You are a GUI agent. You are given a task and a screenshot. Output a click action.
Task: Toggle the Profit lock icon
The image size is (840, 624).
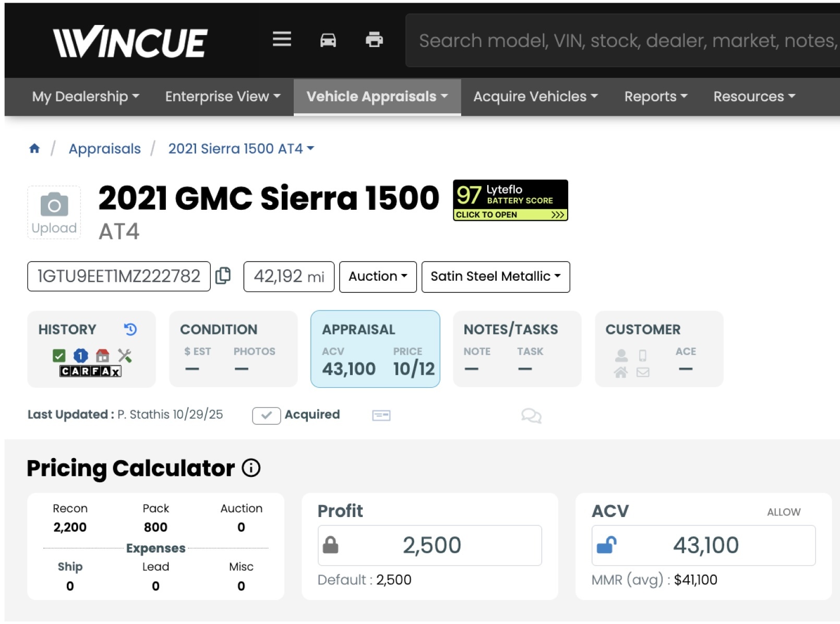click(330, 545)
